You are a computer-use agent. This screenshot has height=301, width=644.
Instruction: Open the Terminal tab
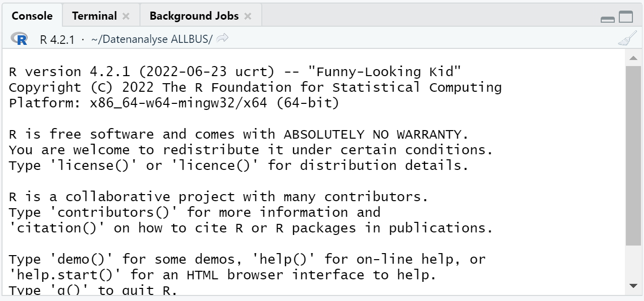click(94, 16)
